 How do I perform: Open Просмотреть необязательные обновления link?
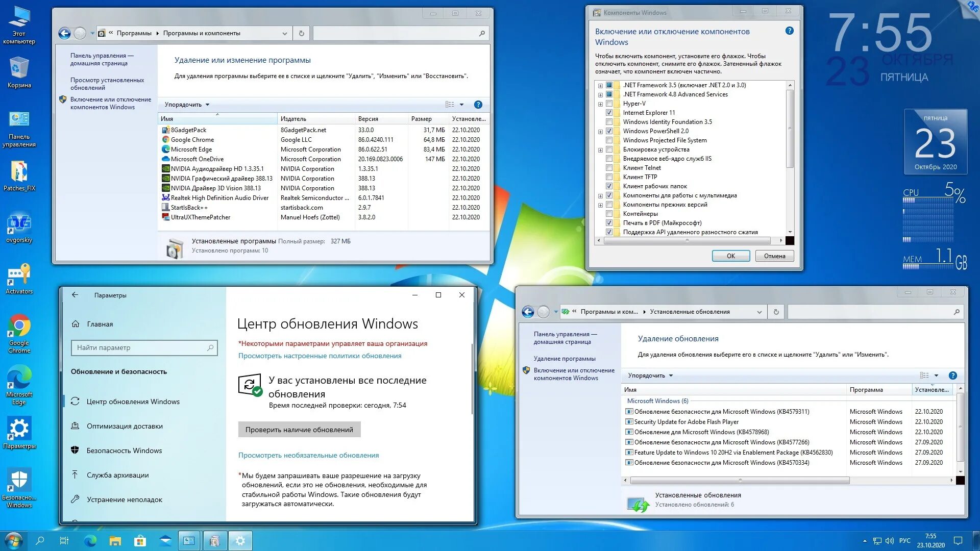[308, 455]
